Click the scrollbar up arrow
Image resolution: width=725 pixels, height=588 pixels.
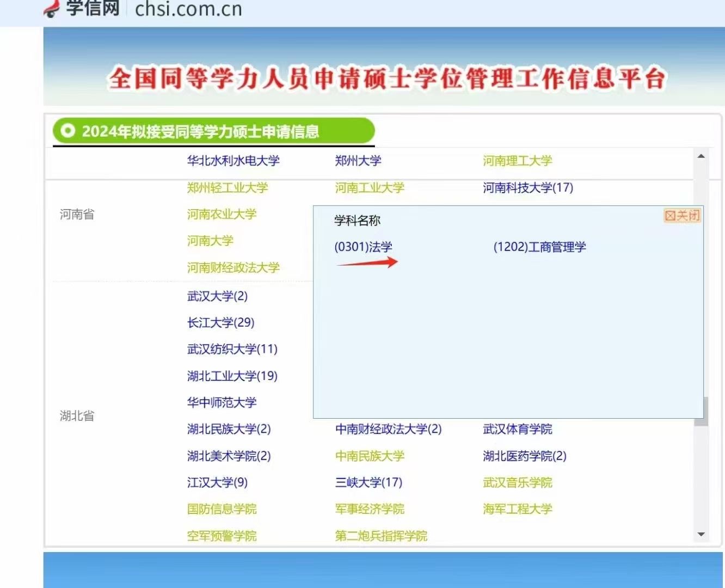click(x=701, y=156)
